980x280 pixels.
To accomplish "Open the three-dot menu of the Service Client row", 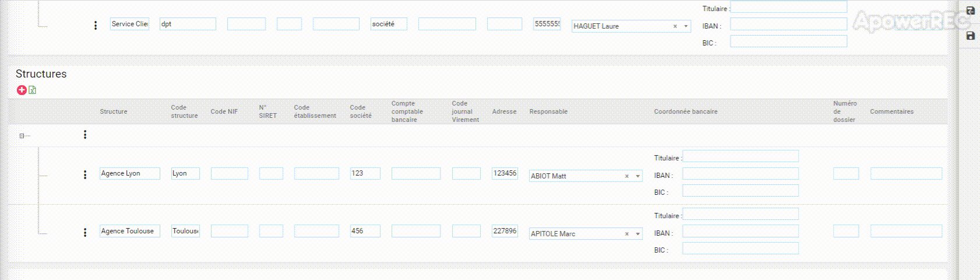I will [x=96, y=26].
